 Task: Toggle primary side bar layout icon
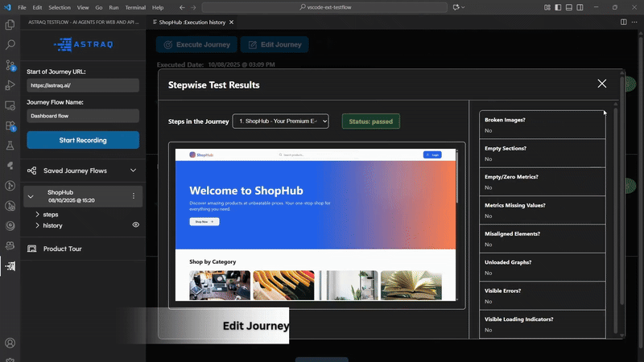[558, 7]
